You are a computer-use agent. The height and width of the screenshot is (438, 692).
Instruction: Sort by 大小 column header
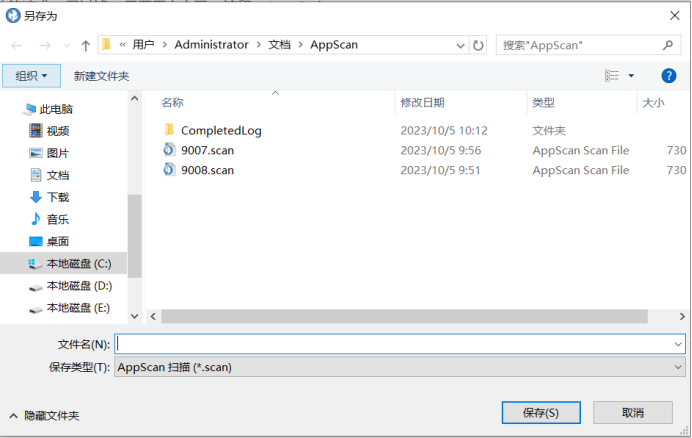[654, 102]
